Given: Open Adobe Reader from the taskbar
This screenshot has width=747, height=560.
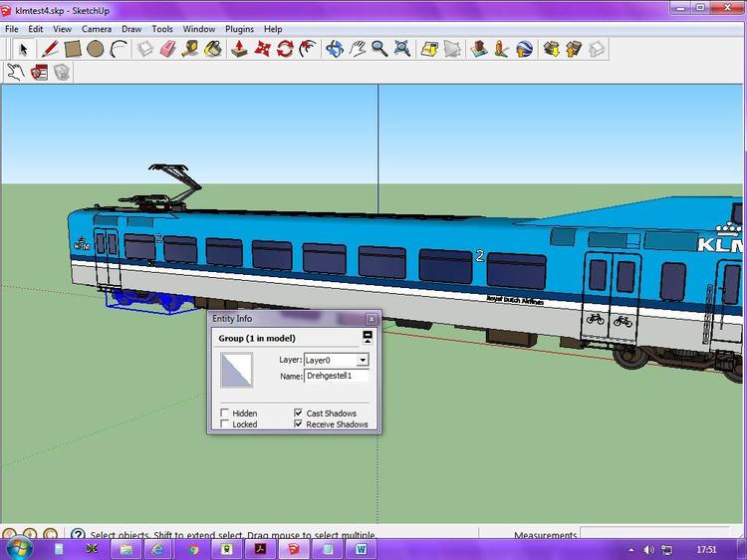Looking at the screenshot, I should [x=261, y=549].
